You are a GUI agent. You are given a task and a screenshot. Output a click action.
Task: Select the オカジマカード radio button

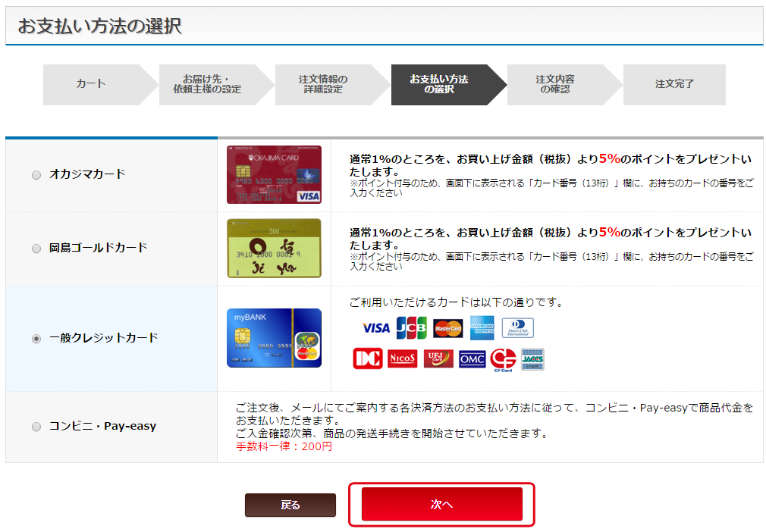click(36, 175)
